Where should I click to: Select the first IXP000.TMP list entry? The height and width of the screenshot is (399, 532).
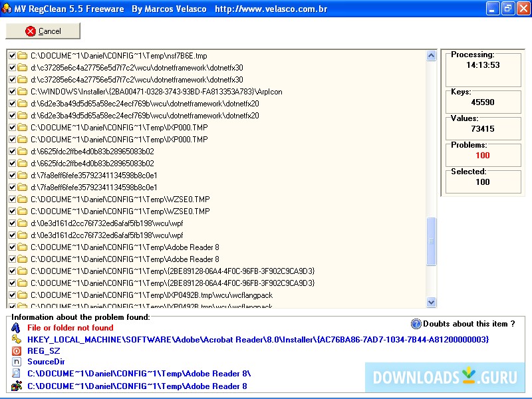coord(120,128)
